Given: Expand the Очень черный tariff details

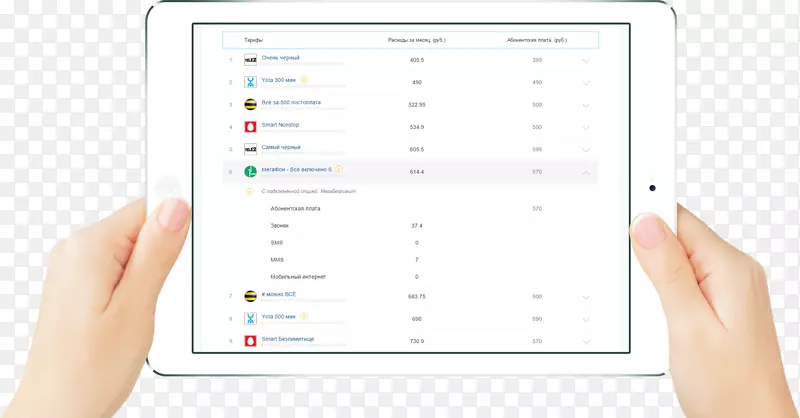Looking at the screenshot, I should click(586, 61).
